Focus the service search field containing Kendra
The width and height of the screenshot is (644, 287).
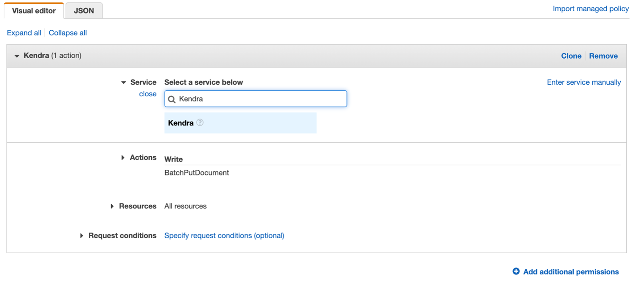(255, 99)
